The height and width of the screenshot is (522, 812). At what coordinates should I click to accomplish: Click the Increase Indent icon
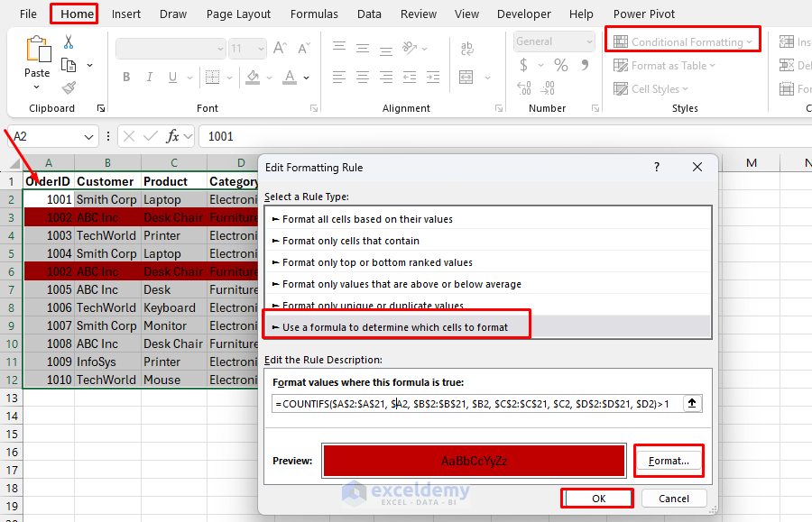click(433, 78)
